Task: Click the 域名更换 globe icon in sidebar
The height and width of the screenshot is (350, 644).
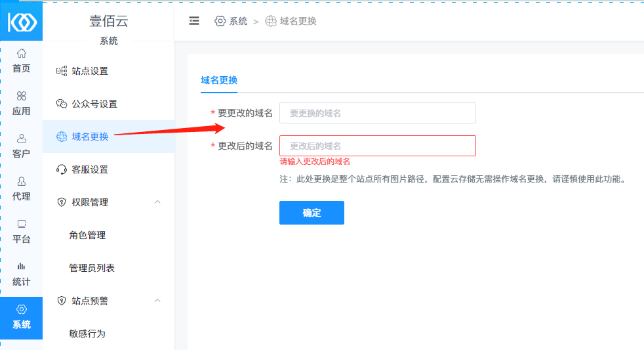Action: point(62,137)
